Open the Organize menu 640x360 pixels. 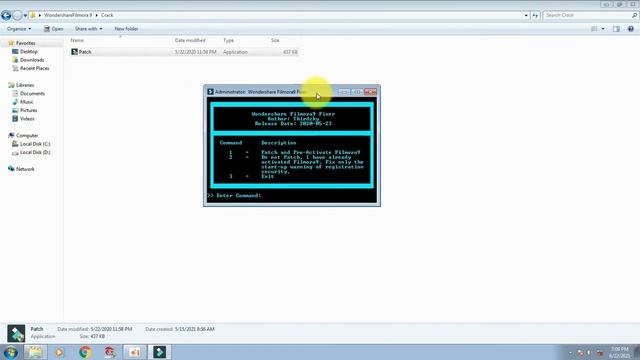[x=19, y=29]
